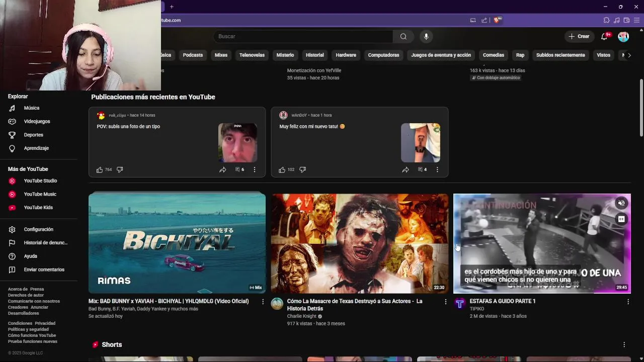The height and width of the screenshot is (362, 644).
Task: Like the wAnDoY post
Action: tap(282, 169)
